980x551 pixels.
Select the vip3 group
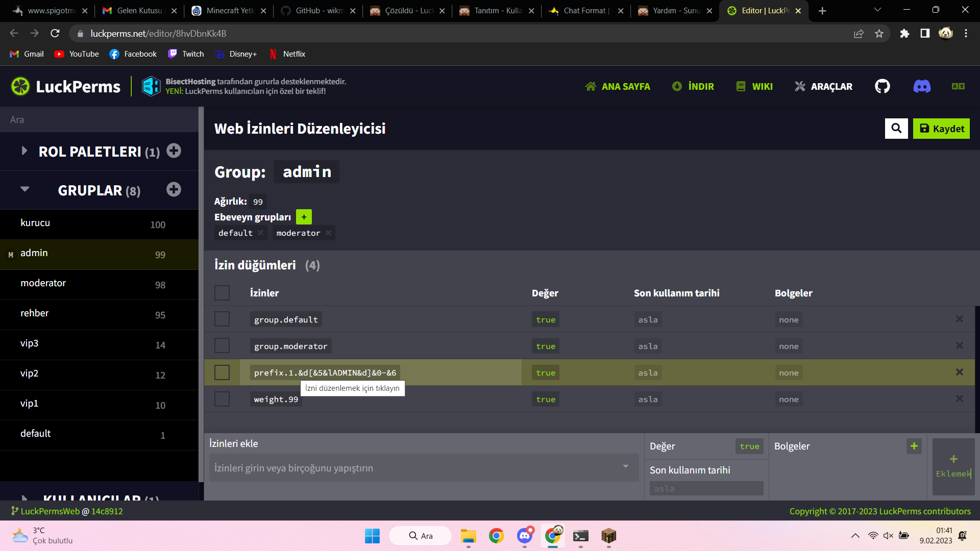click(x=99, y=344)
